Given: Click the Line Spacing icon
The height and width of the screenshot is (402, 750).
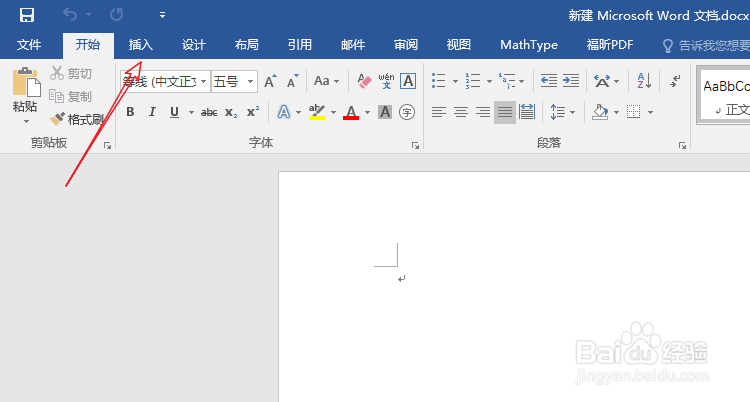Looking at the screenshot, I should point(557,112).
